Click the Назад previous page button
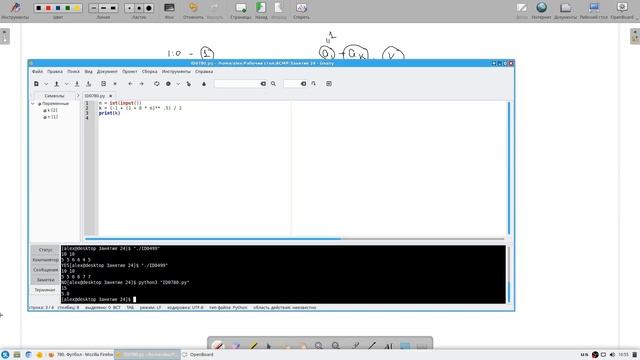Screen dimensions: 640x360 point(261,10)
